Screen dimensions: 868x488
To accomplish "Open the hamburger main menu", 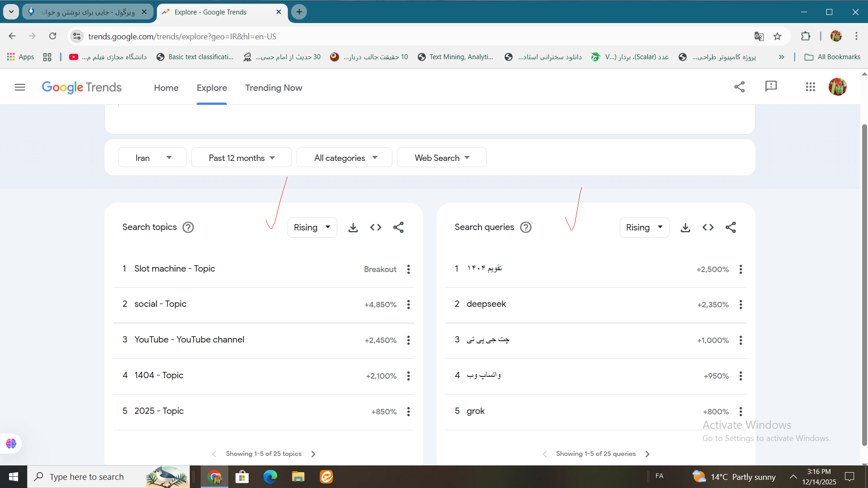I will (x=20, y=87).
